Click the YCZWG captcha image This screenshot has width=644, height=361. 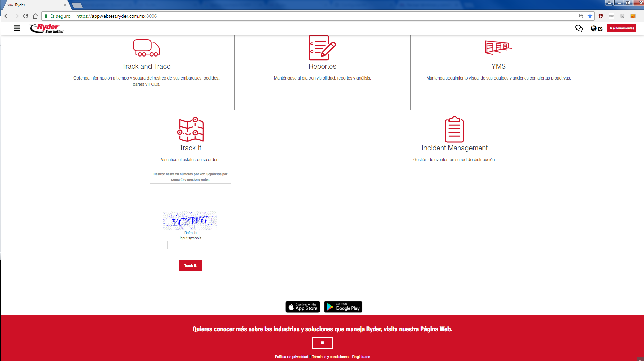pyautogui.click(x=190, y=221)
